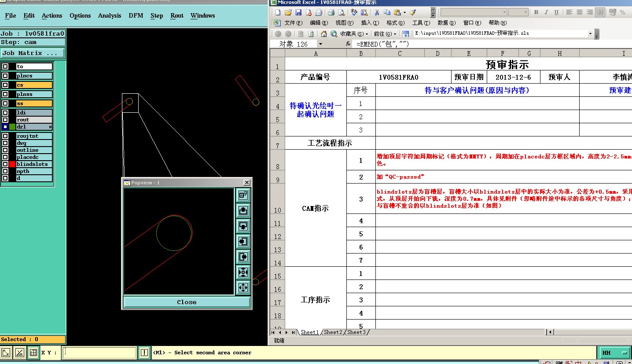Open the 前往 go-to dropdown
The image size is (632, 364).
click(385, 33)
